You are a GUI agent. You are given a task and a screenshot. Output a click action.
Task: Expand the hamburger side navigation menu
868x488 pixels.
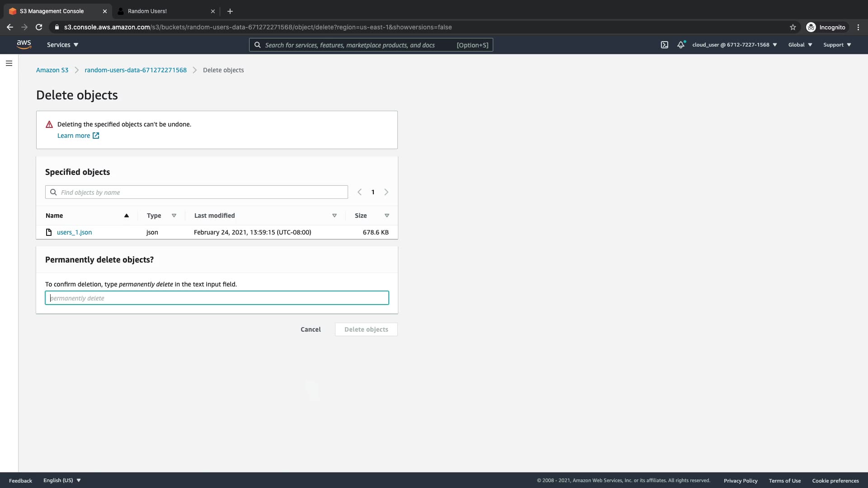coord(9,63)
